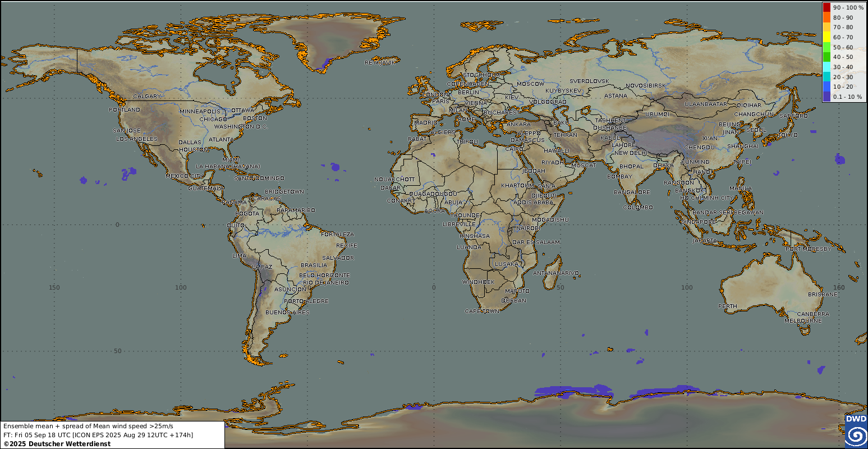Pick the orange 70 - 80 legend swatch
The width and height of the screenshot is (868, 449).
826,28
